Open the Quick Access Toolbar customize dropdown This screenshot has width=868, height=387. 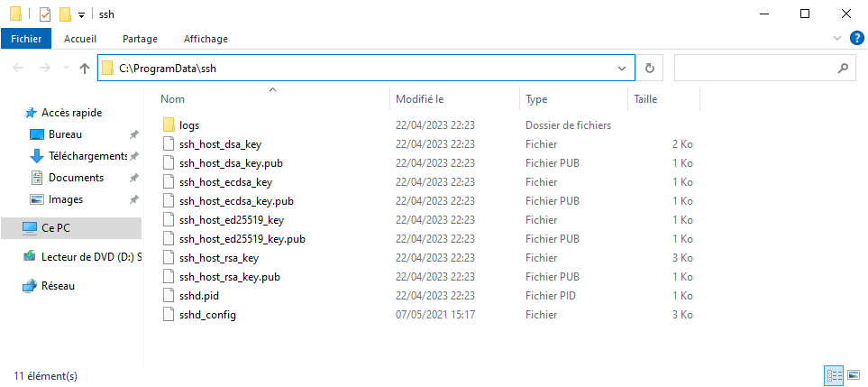coord(81,15)
